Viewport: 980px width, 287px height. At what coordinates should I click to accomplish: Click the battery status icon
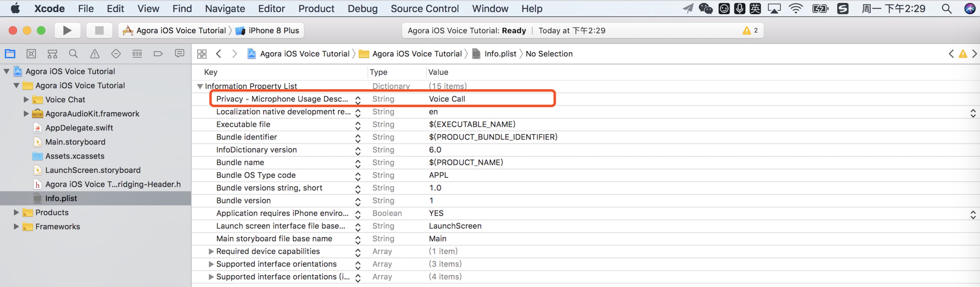click(820, 8)
